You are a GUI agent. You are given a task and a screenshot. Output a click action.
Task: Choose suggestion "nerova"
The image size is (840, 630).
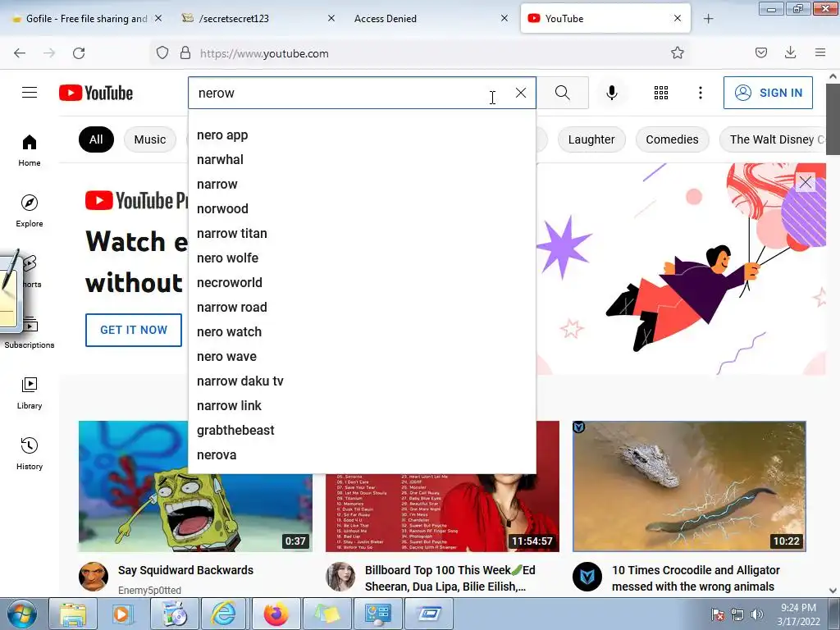362,455
